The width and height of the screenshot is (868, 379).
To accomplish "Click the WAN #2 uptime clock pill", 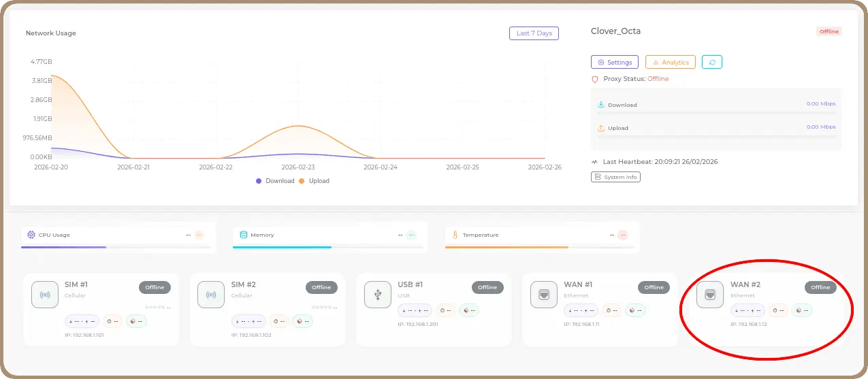I will 777,310.
